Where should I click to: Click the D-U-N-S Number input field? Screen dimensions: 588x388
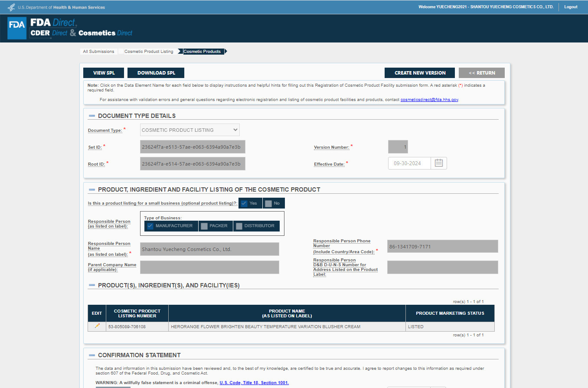click(443, 267)
